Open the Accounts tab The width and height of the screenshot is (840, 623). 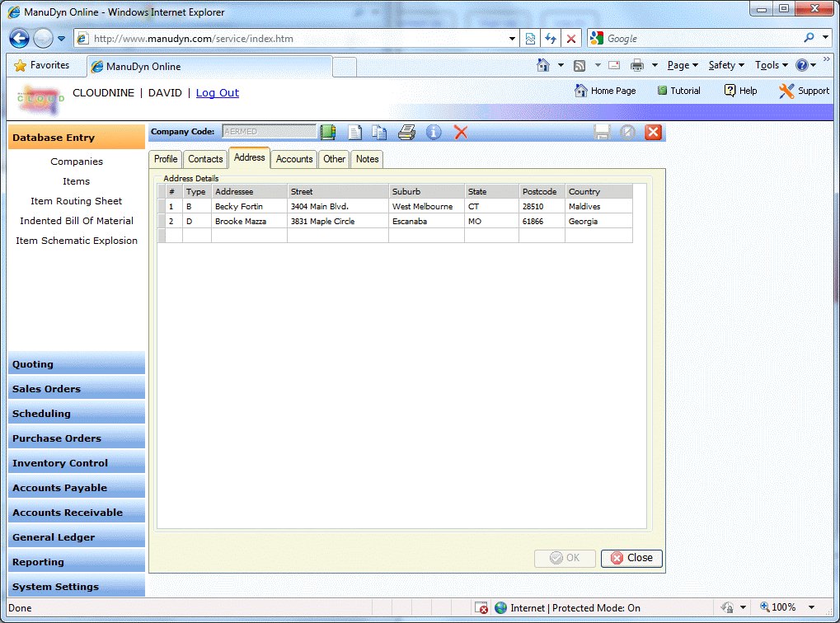click(294, 159)
